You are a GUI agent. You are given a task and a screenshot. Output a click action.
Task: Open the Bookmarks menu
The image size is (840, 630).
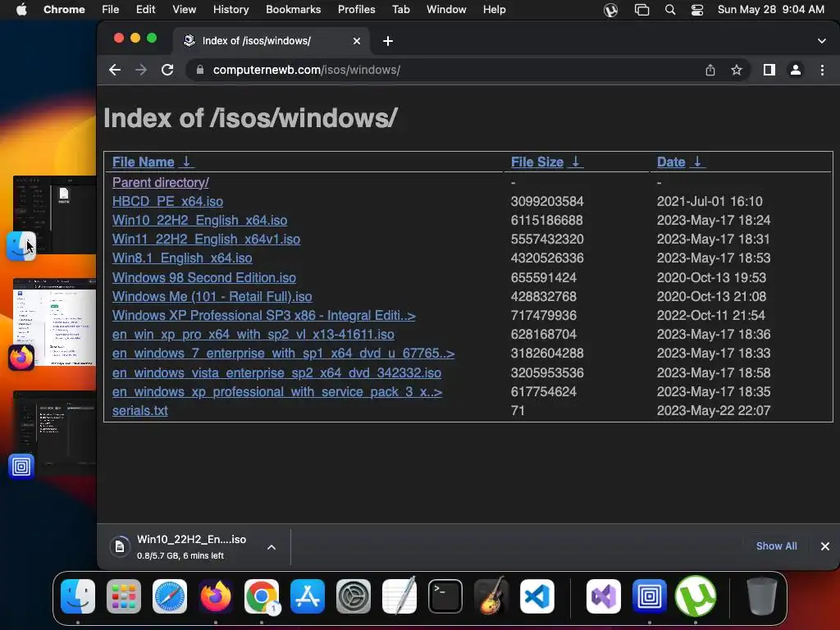(293, 10)
